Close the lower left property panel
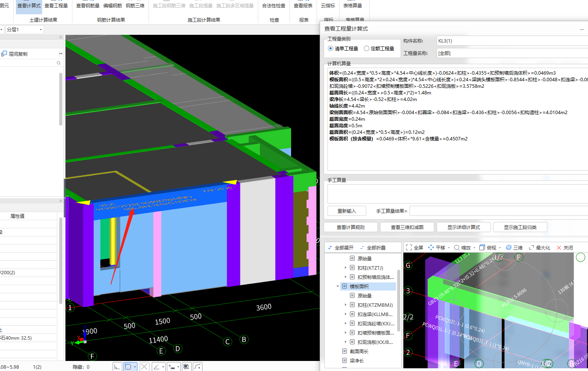The height and width of the screenshot is (371, 588). click(61, 201)
